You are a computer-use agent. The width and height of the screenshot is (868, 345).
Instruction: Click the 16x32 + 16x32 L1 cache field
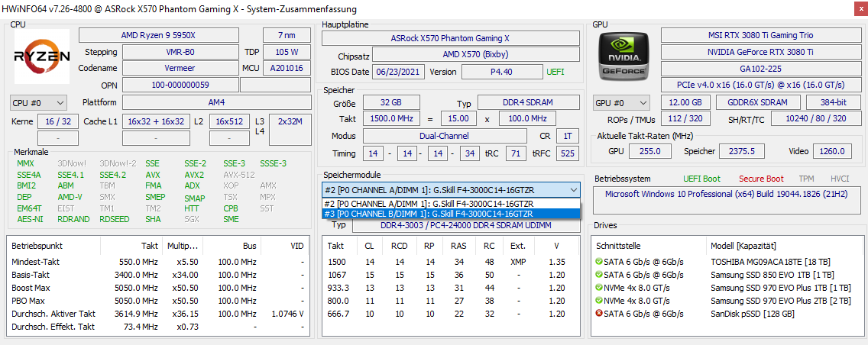tap(156, 121)
